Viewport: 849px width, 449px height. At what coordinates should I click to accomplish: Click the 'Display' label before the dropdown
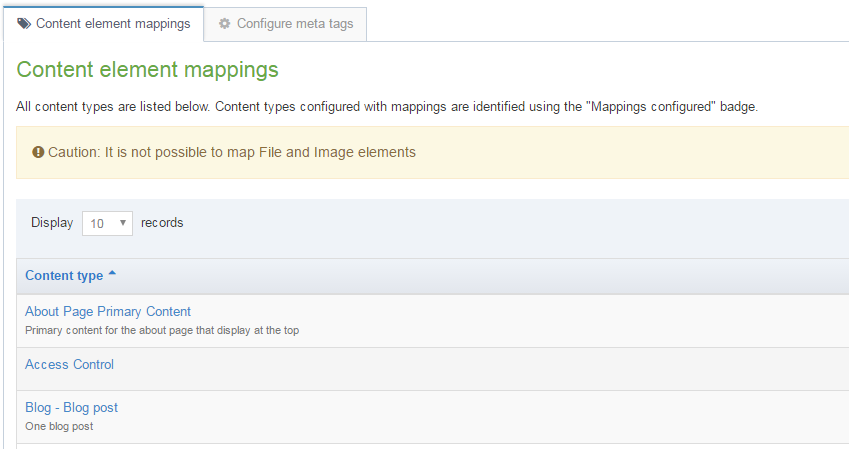tap(52, 223)
